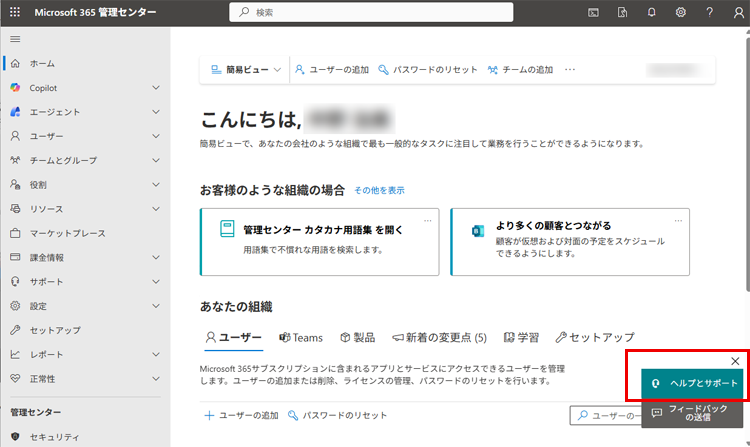Expand the 役割 chevron

156,185
